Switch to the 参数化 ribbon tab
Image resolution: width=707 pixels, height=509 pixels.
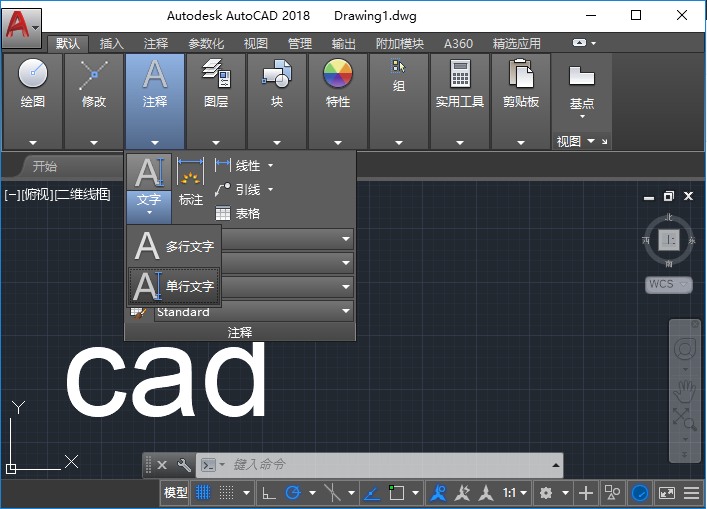point(206,44)
